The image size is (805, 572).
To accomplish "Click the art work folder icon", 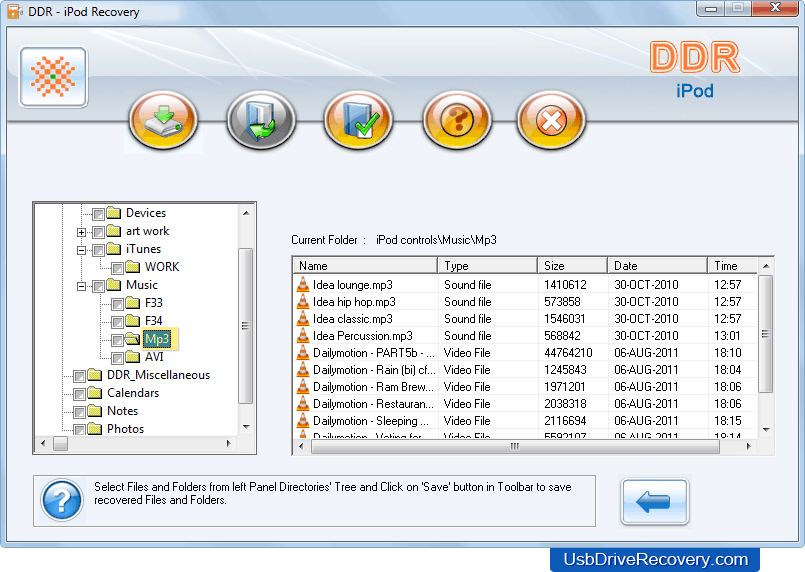I will tap(114, 231).
